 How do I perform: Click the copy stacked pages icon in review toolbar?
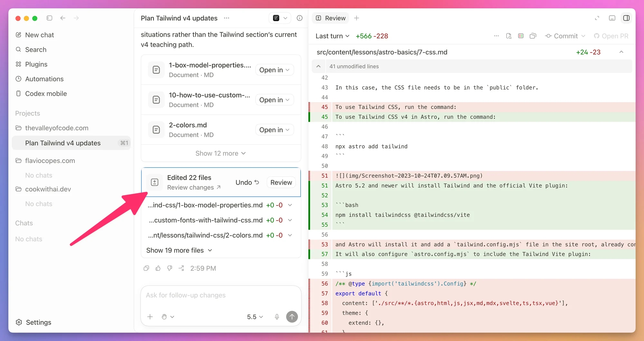(533, 36)
